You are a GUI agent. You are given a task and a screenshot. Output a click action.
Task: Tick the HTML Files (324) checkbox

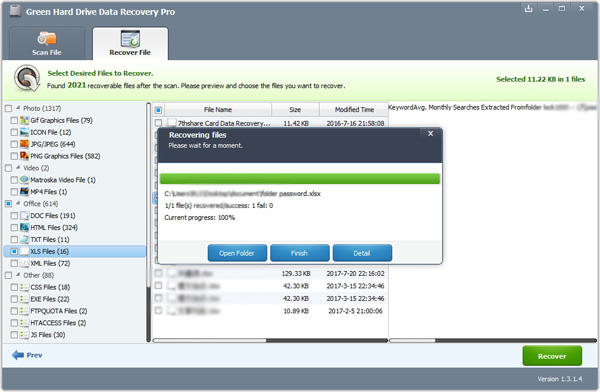pyautogui.click(x=14, y=227)
